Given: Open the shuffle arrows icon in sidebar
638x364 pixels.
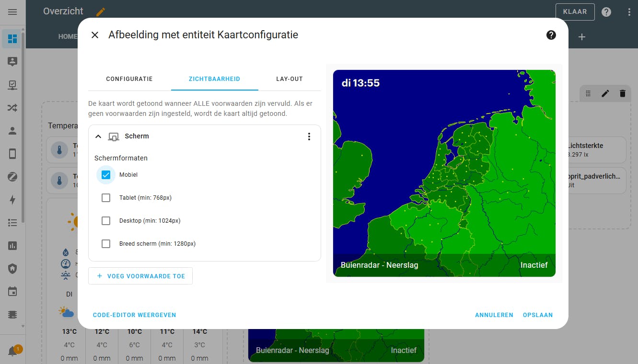Looking at the screenshot, I should pyautogui.click(x=12, y=108).
